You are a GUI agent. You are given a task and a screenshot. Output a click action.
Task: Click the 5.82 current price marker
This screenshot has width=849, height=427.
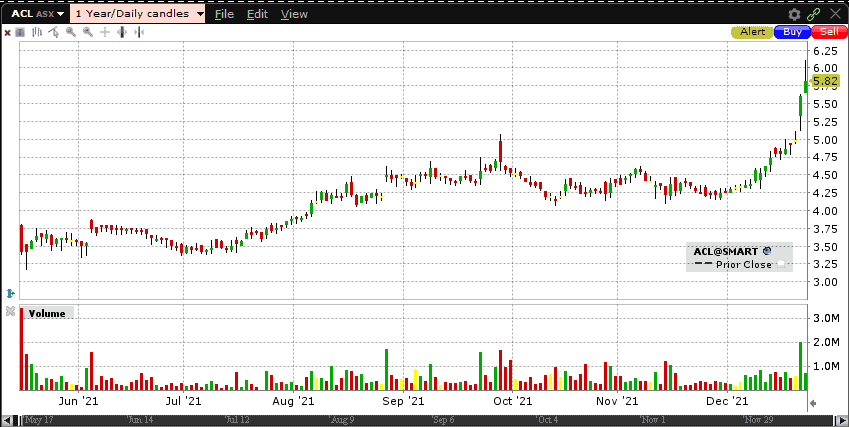pyautogui.click(x=825, y=81)
